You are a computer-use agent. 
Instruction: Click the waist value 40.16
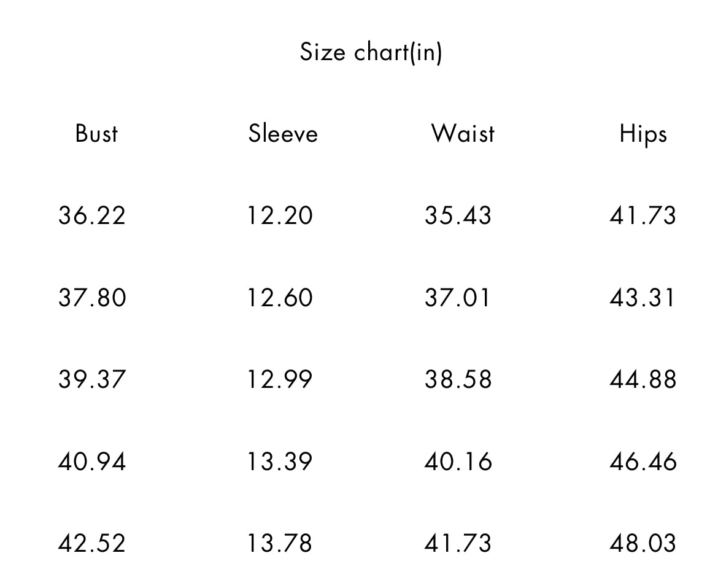(458, 462)
